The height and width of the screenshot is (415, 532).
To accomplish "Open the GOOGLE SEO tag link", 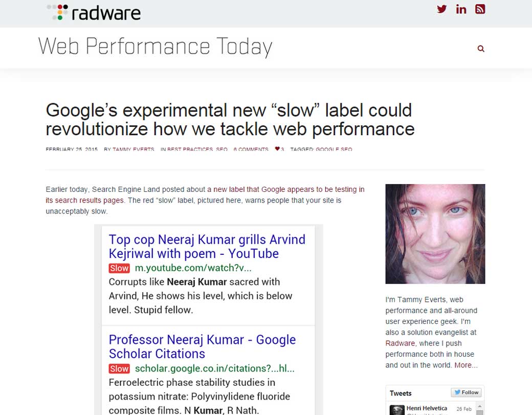I will (334, 149).
